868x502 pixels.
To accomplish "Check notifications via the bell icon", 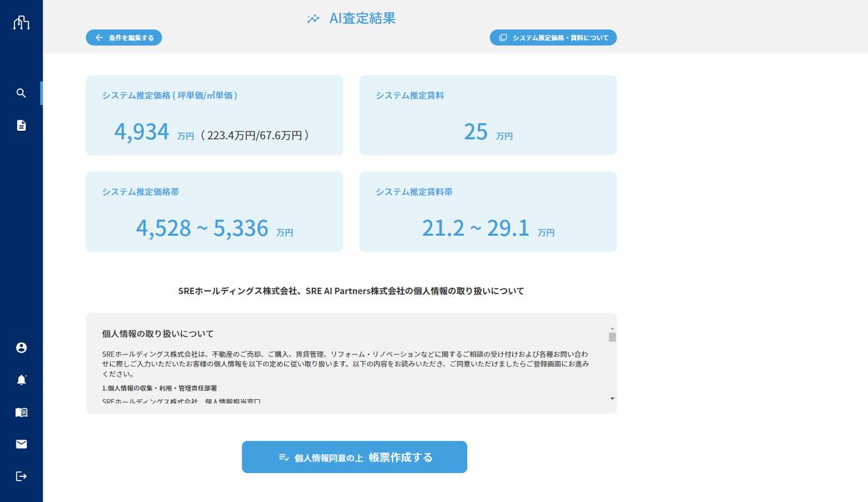I will pyautogui.click(x=21, y=380).
